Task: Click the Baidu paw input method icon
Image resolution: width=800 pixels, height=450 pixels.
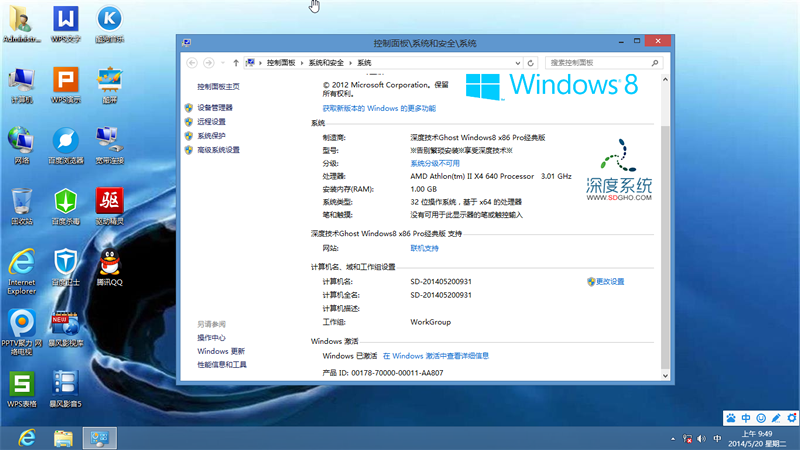Action: [x=731, y=418]
